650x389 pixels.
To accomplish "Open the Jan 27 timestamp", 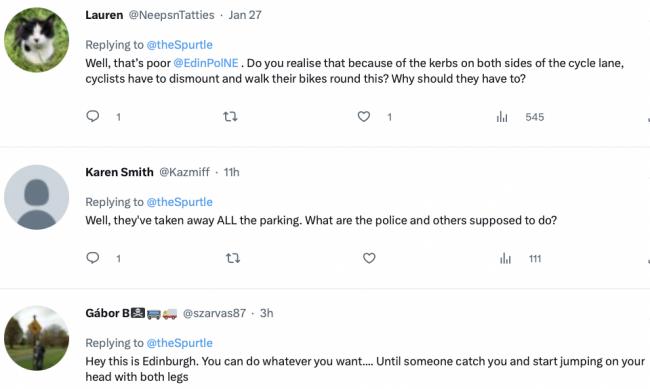I will pyautogui.click(x=245, y=15).
